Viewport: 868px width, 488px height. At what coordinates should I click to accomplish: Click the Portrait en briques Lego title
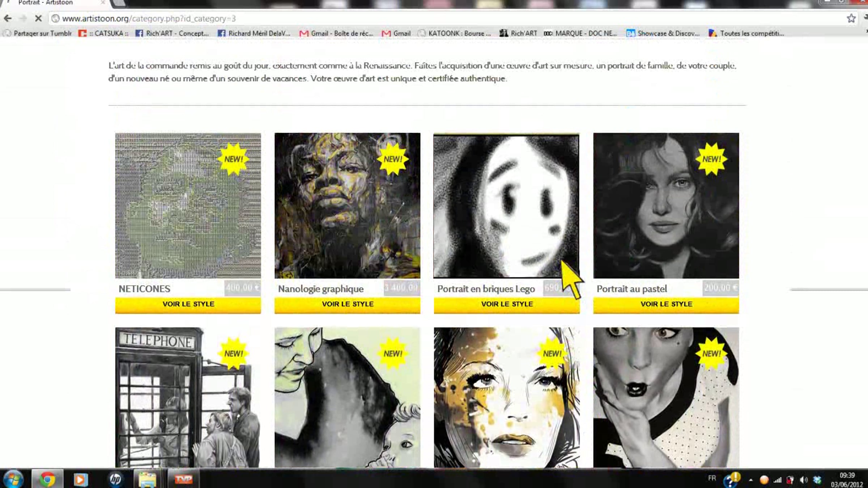pos(486,289)
